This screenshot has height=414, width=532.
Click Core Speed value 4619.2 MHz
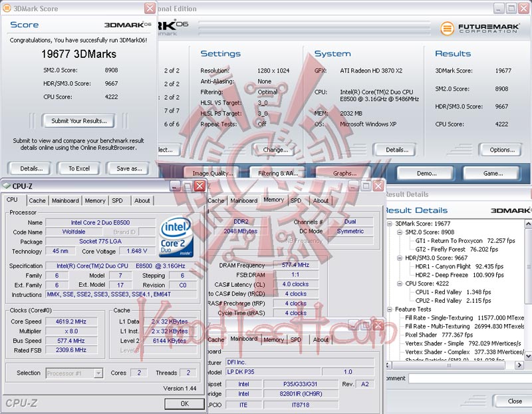[71, 321]
